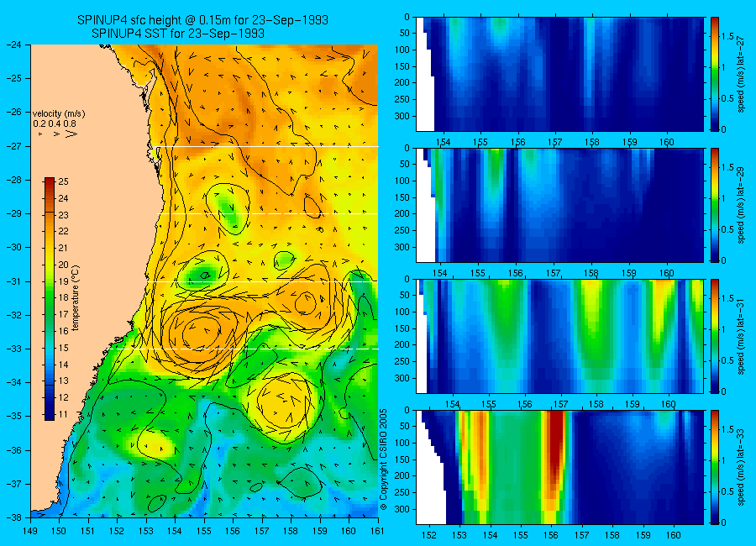The width and height of the screenshot is (756, 546).
Task: Click the largest arrow in the velocity legend
Action: click(71, 134)
